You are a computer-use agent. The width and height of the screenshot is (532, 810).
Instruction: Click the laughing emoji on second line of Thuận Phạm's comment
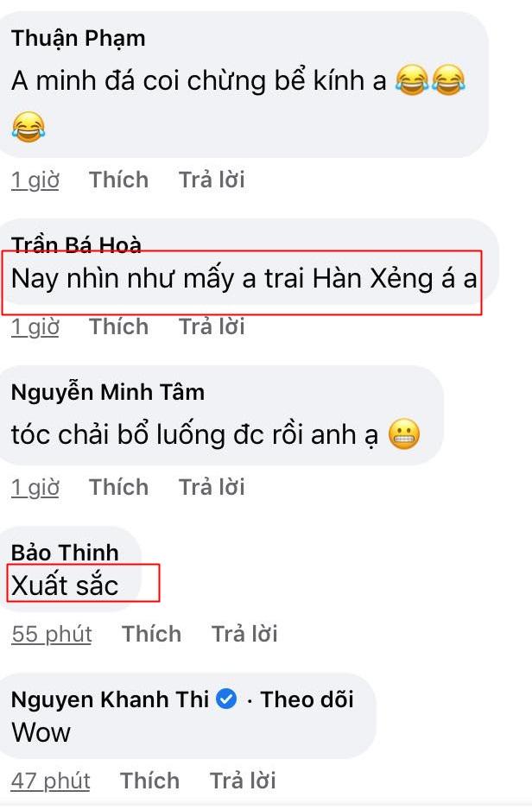28,127
